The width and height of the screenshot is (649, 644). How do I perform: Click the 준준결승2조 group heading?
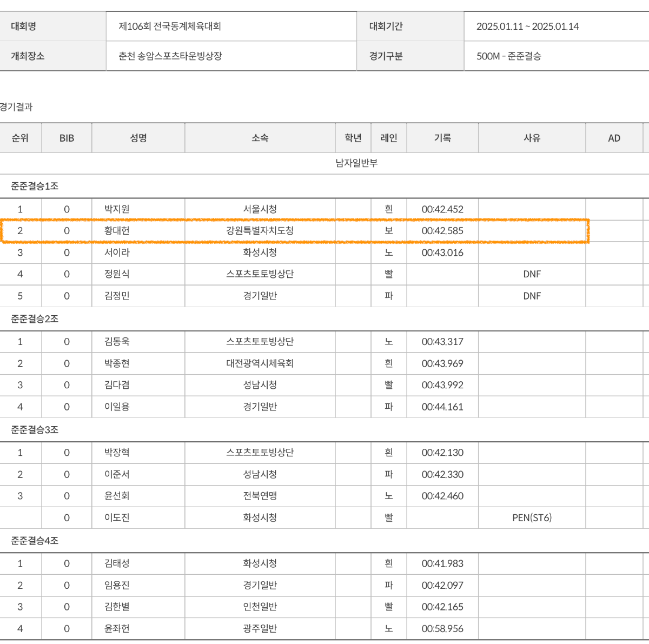(x=35, y=319)
